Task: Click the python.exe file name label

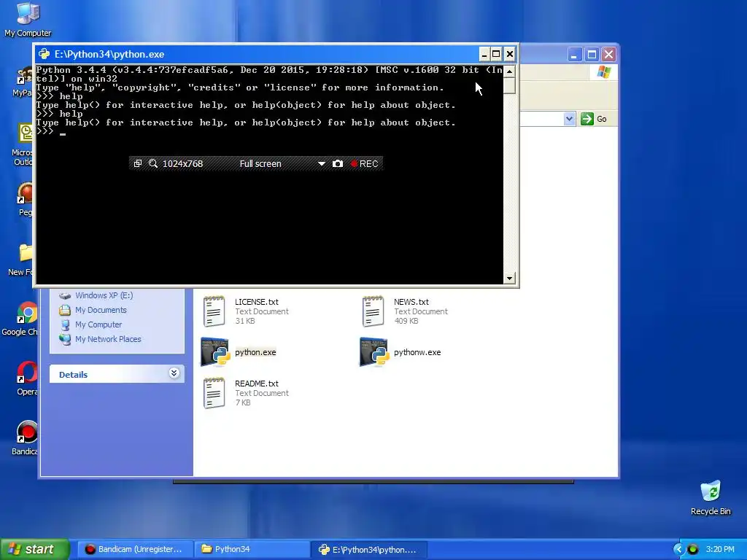Action: pos(255,352)
